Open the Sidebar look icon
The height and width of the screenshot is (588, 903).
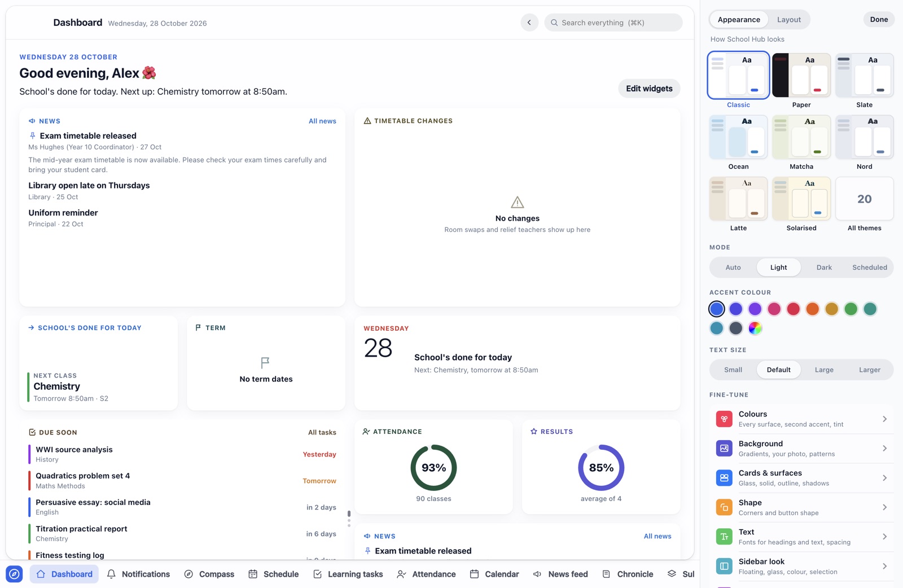click(724, 566)
